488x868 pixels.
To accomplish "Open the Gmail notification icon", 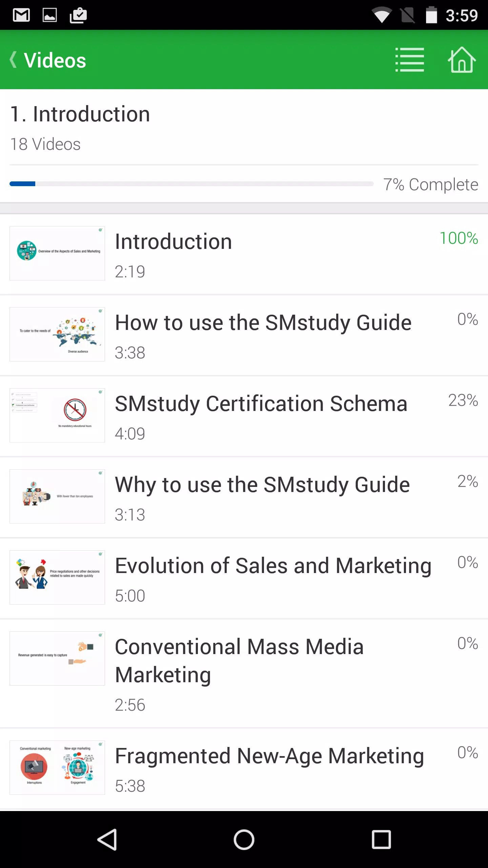I will tap(21, 15).
